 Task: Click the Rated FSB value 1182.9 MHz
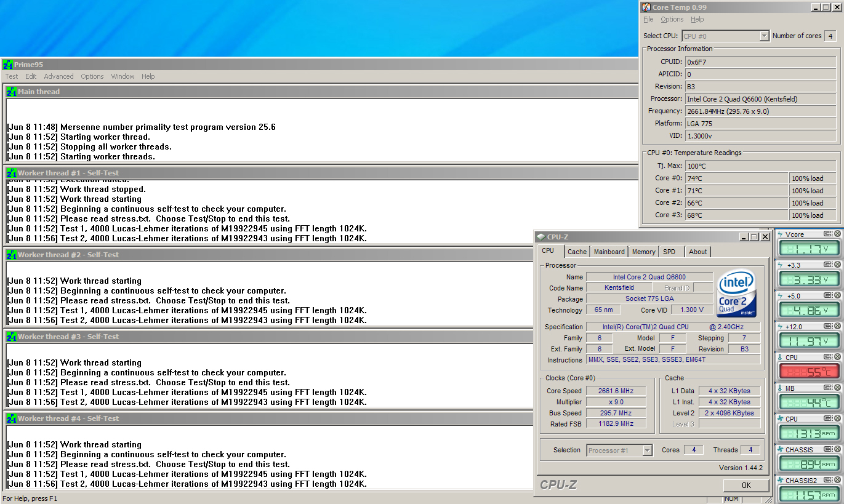[x=616, y=424]
